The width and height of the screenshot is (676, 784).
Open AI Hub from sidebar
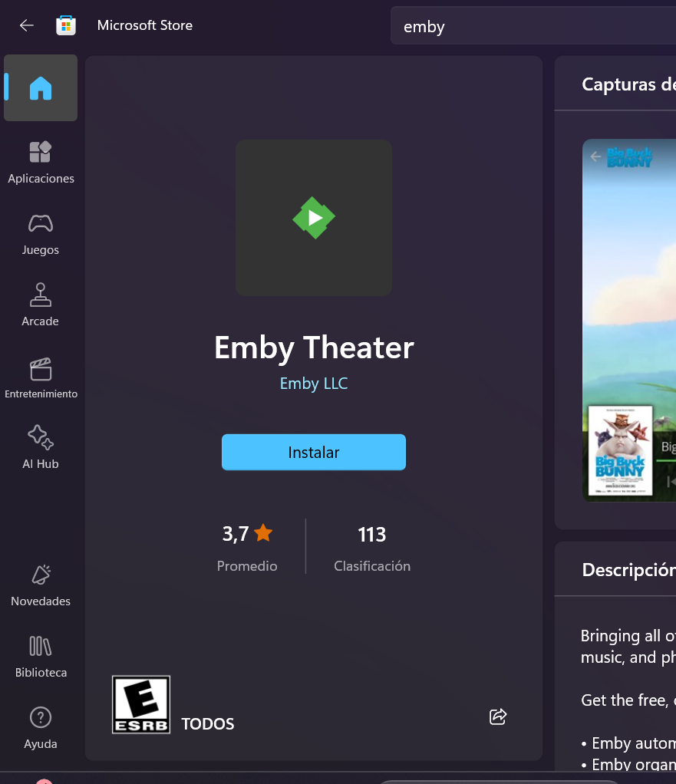pos(41,447)
